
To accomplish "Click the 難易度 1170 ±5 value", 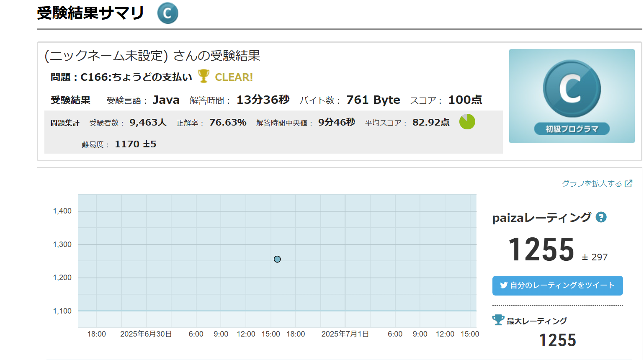I will coord(135,144).
